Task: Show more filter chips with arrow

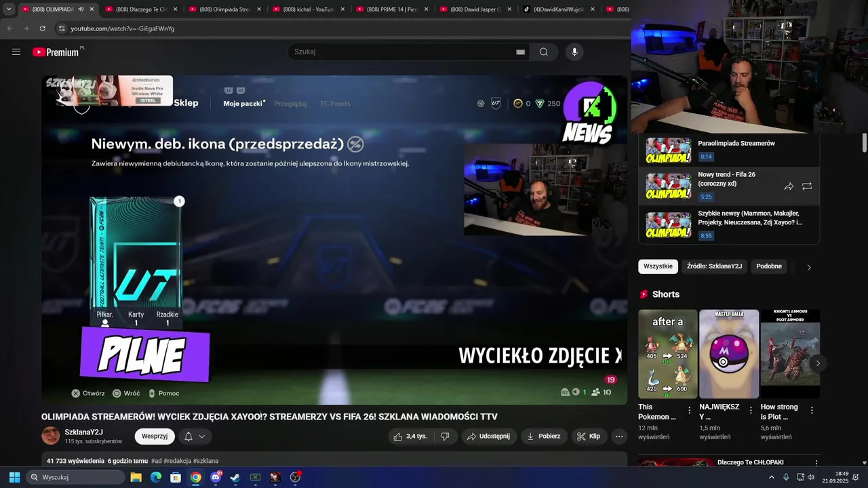Action: [808, 267]
